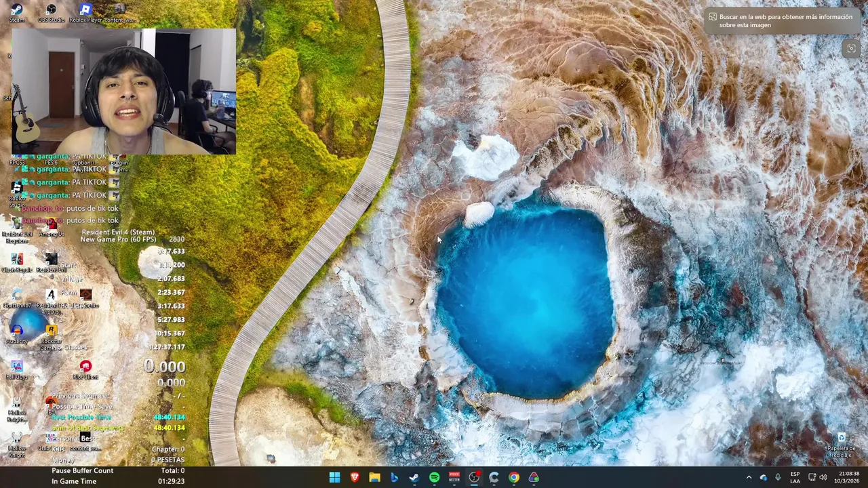The height and width of the screenshot is (488, 868).
Task: Open the clock showing 21:08:38
Action: (848, 477)
